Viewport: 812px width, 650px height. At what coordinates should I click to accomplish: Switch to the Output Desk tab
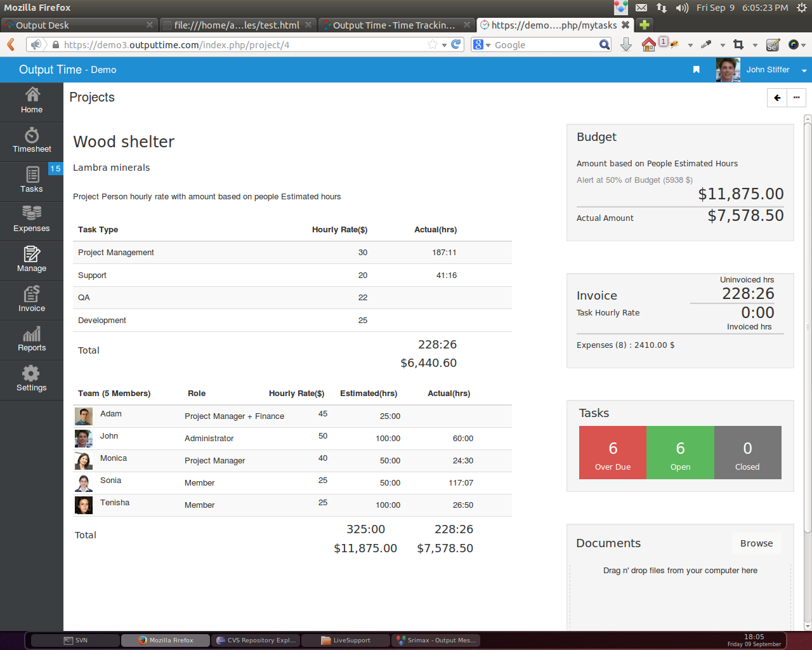tap(79, 25)
